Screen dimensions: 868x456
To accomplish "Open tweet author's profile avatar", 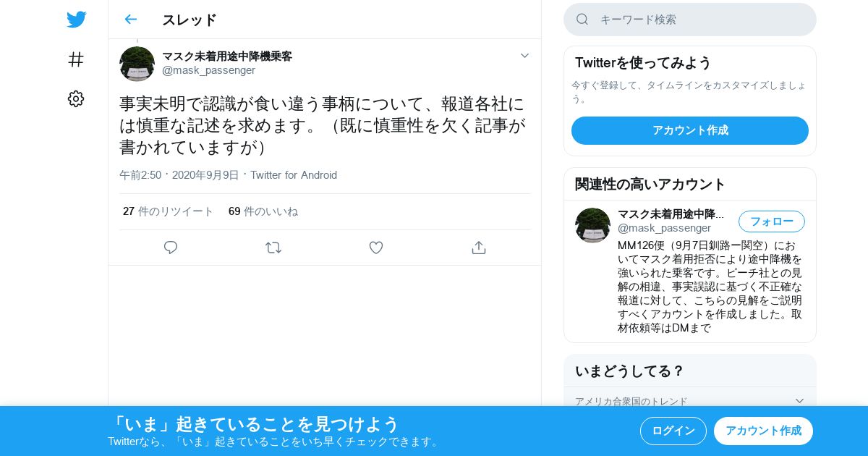I will 137,64.
